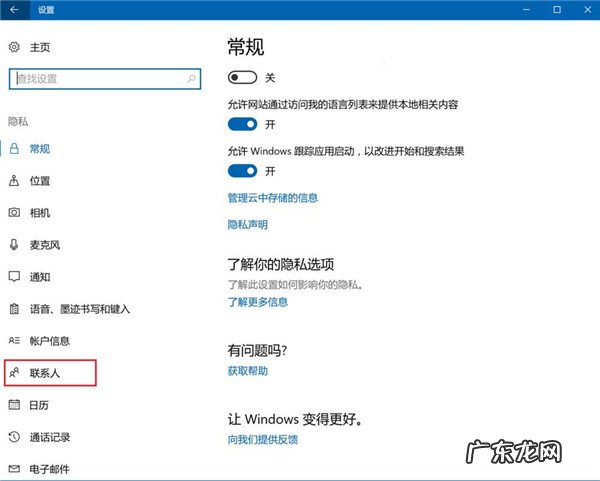Viewport: 600px width, 481px height.
Task: Select the history icon beside 通话记录
Action: 14,437
